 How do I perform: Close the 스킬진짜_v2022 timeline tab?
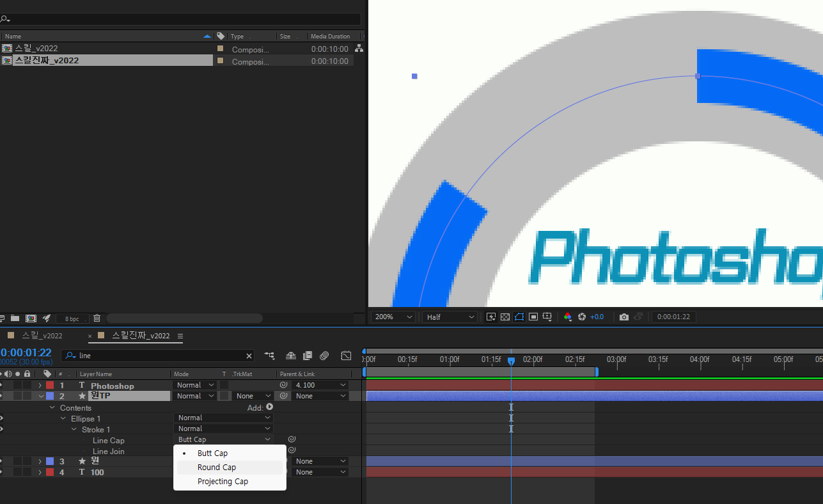click(x=90, y=336)
